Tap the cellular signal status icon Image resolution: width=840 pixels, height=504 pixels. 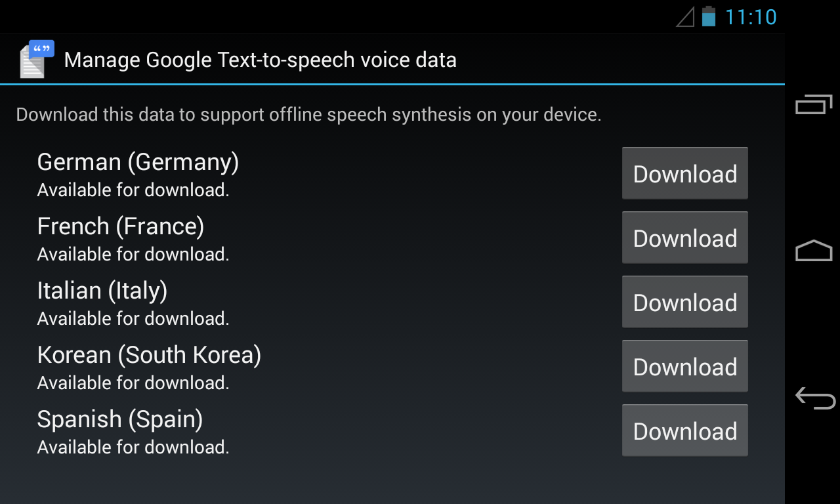pos(685,17)
